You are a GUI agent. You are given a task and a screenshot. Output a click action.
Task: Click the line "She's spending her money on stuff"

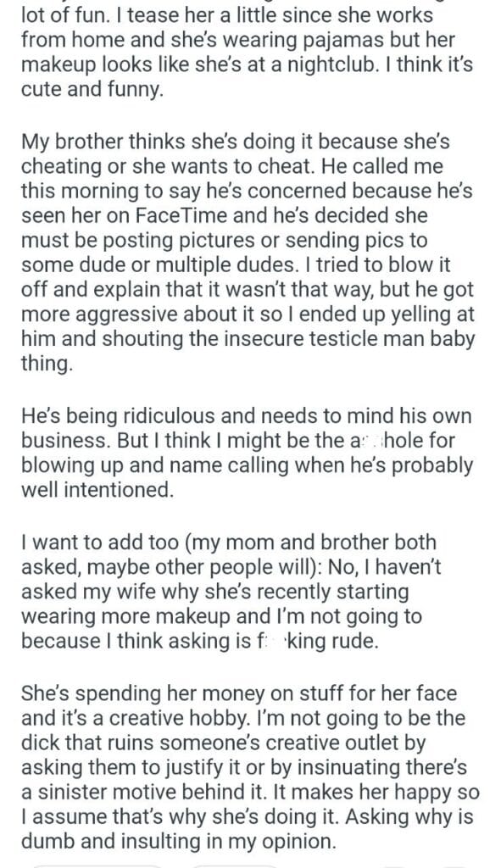pyautogui.click(x=239, y=693)
